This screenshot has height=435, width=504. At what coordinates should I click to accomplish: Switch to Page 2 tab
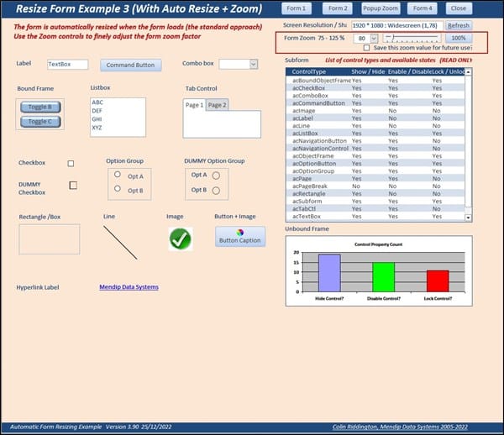click(x=217, y=105)
